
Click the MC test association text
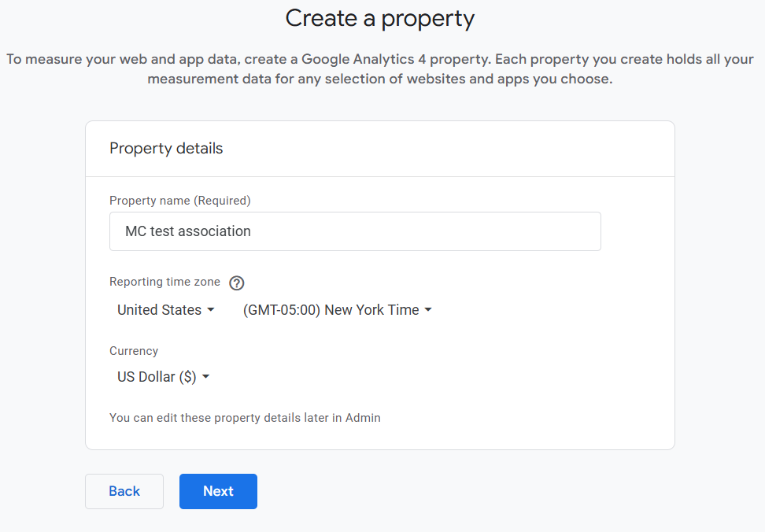point(188,231)
